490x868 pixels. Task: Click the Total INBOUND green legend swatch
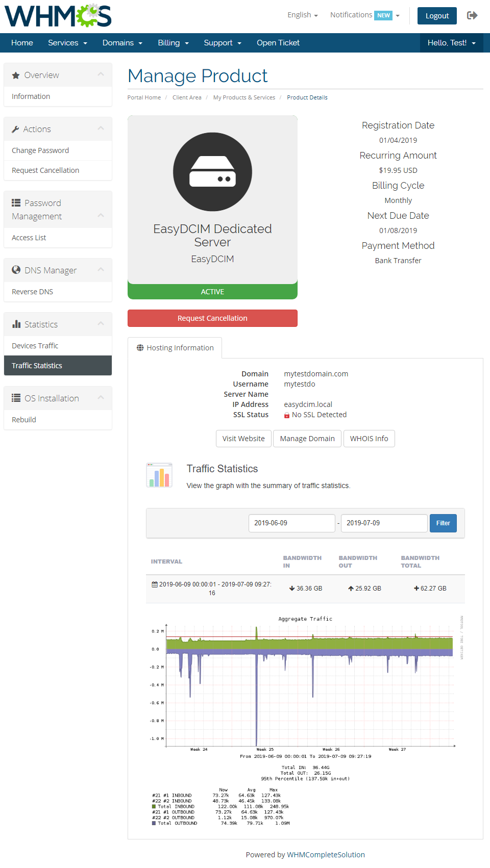pos(154,806)
